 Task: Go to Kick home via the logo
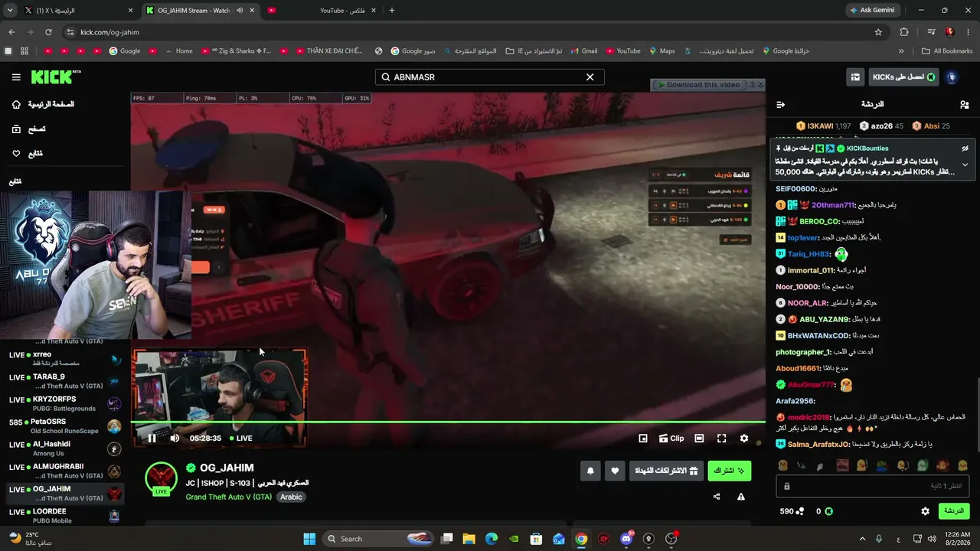[x=56, y=77]
